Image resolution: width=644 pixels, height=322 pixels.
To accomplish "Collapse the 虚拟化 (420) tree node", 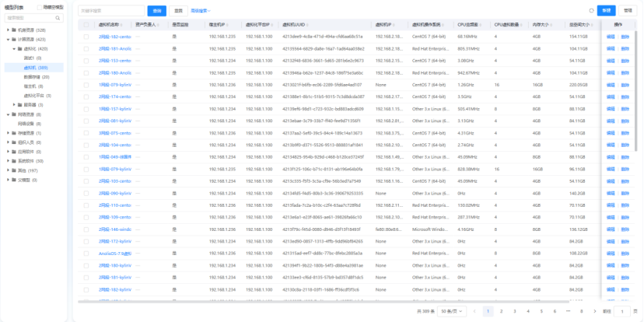I will tap(14, 49).
